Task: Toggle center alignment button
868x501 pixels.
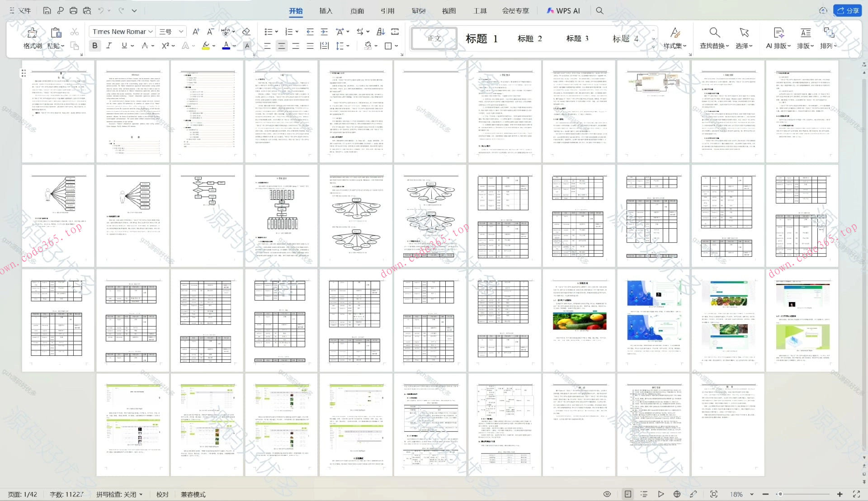Action: pos(282,46)
